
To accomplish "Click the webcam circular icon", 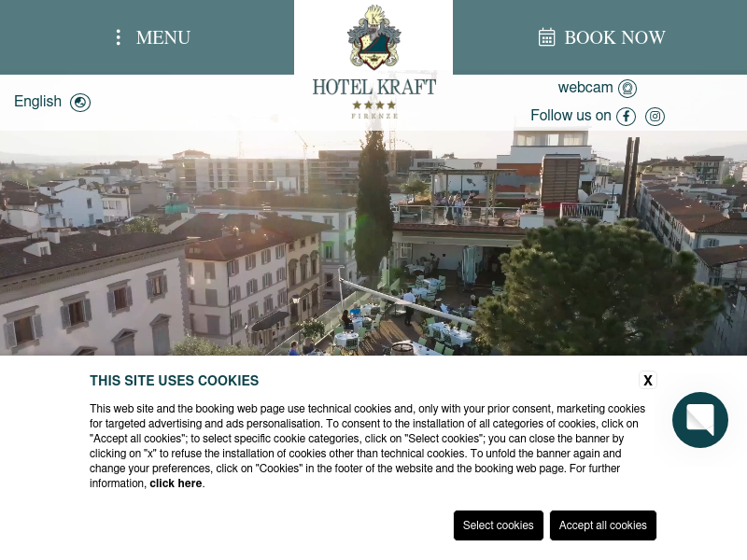I will pos(627,89).
